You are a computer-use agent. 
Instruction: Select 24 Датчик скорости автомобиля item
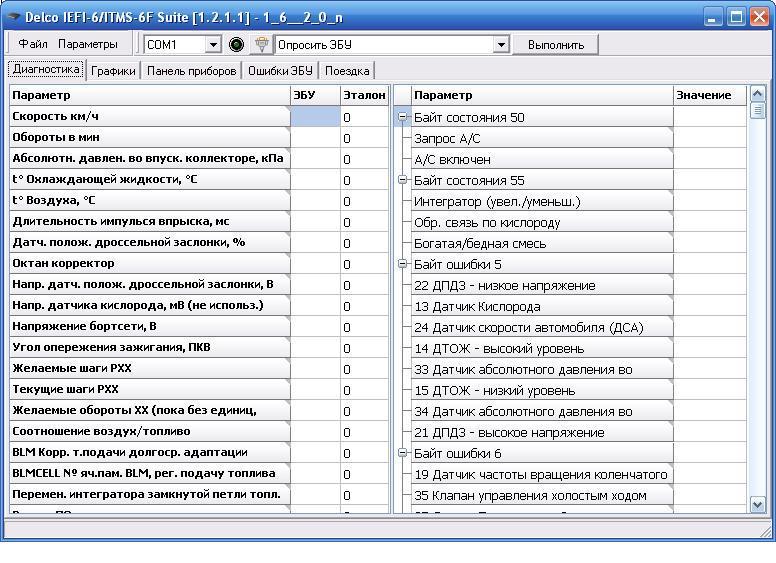[542, 328]
